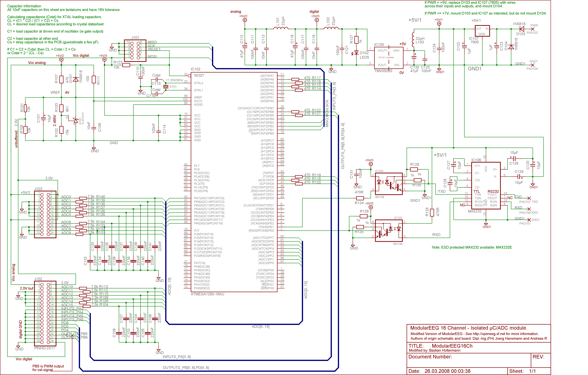
Task: Click the IC105 DC-DC converter symbol
Action: tap(388, 58)
